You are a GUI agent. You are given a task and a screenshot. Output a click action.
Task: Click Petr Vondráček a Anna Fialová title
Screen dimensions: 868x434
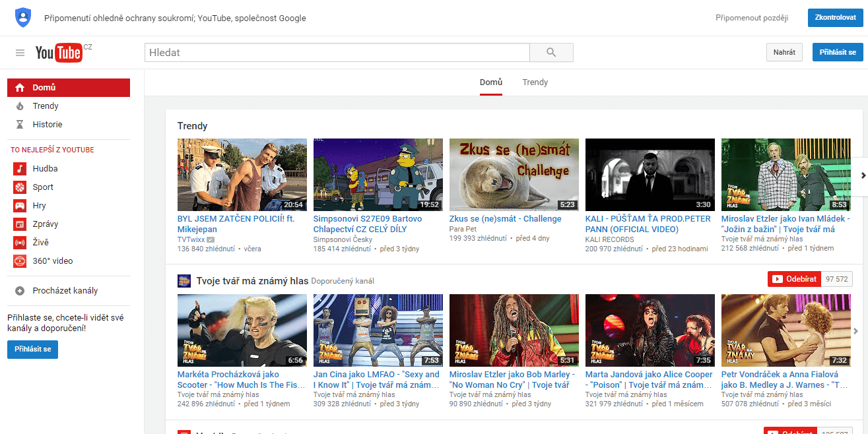(x=785, y=380)
